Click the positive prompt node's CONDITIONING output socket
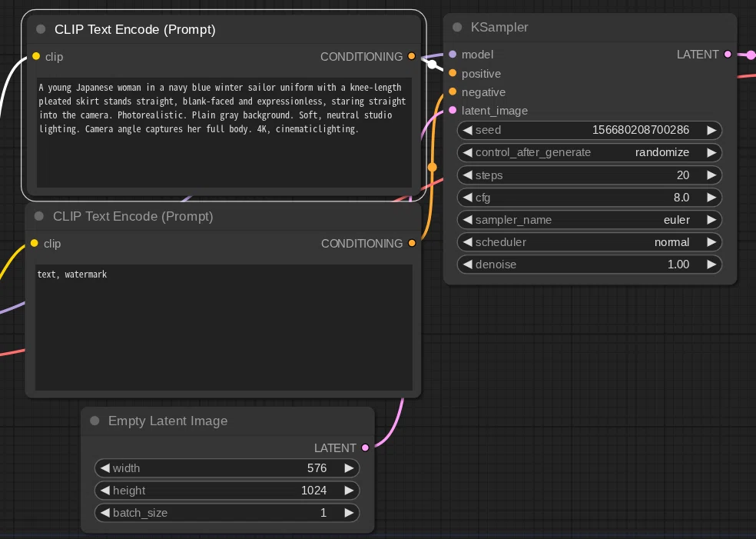The image size is (756, 539). tap(411, 56)
